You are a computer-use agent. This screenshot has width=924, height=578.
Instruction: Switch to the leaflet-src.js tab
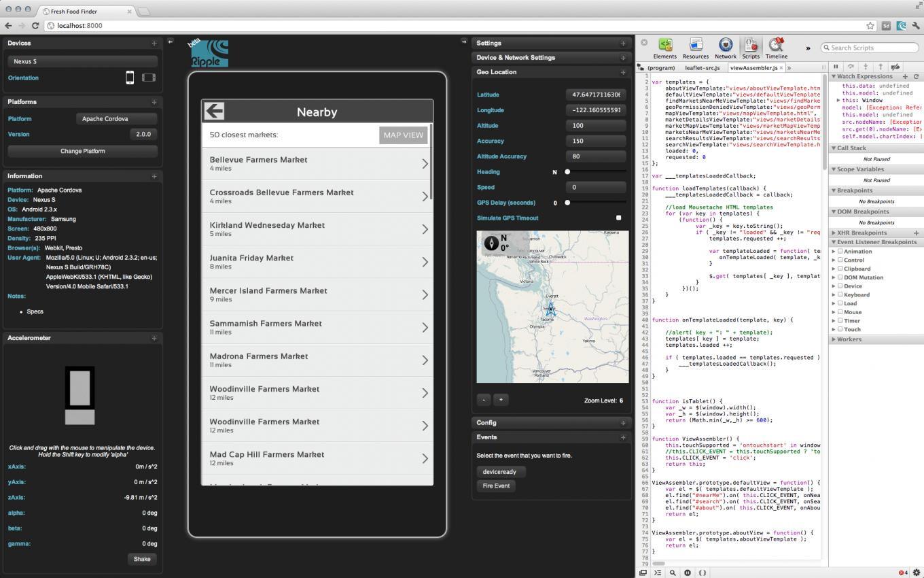(x=703, y=68)
